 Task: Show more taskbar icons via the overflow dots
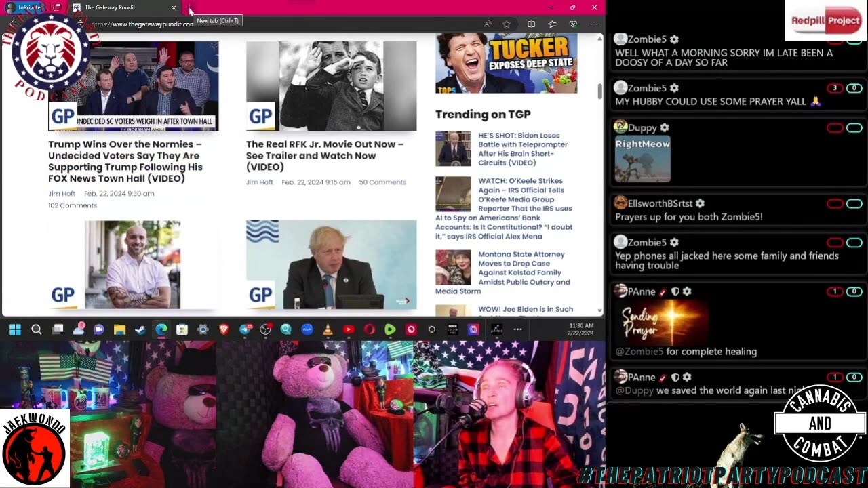click(517, 329)
